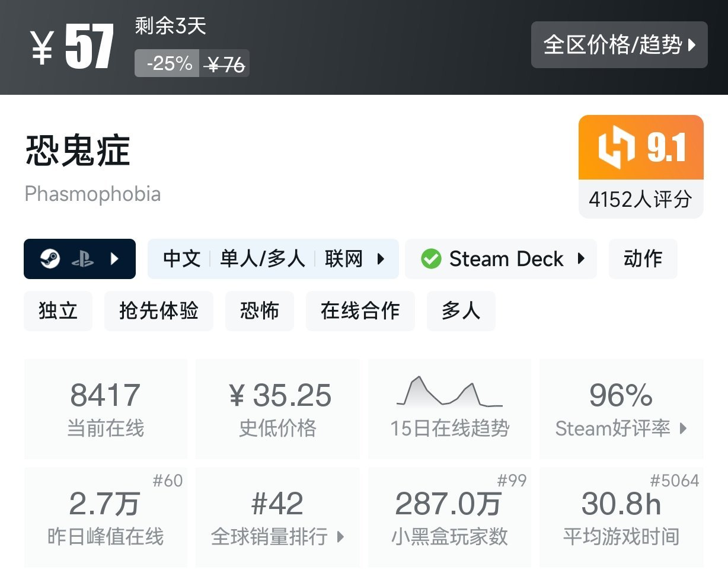Viewport: 728px width, 570px height.
Task: Toggle the 多人 tag filter
Action: coord(461,310)
